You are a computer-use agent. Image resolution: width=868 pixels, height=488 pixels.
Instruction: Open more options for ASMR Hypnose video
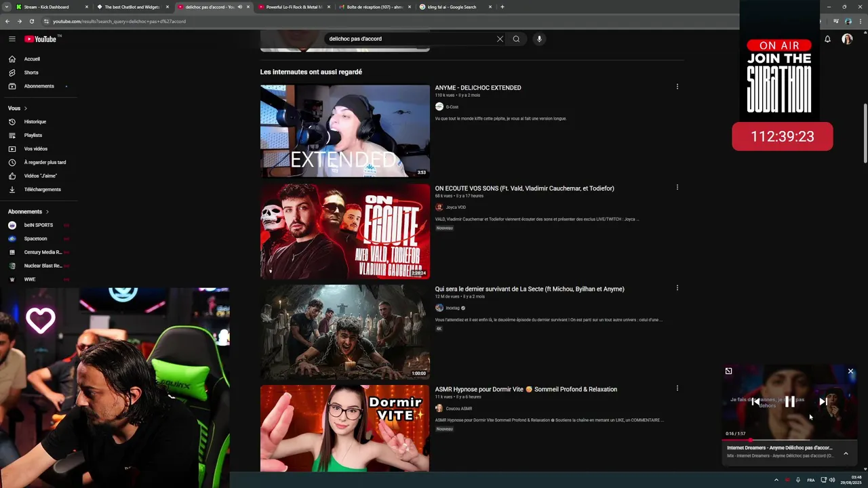[x=677, y=388]
